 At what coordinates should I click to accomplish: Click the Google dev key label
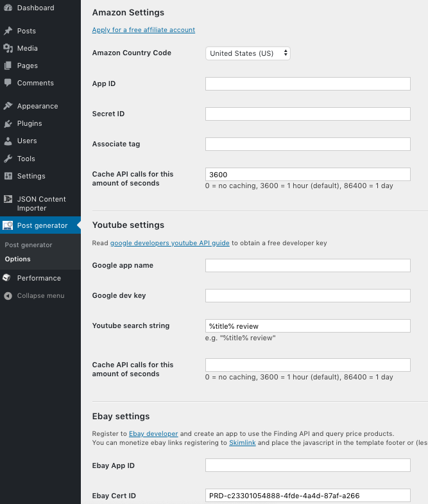(119, 295)
